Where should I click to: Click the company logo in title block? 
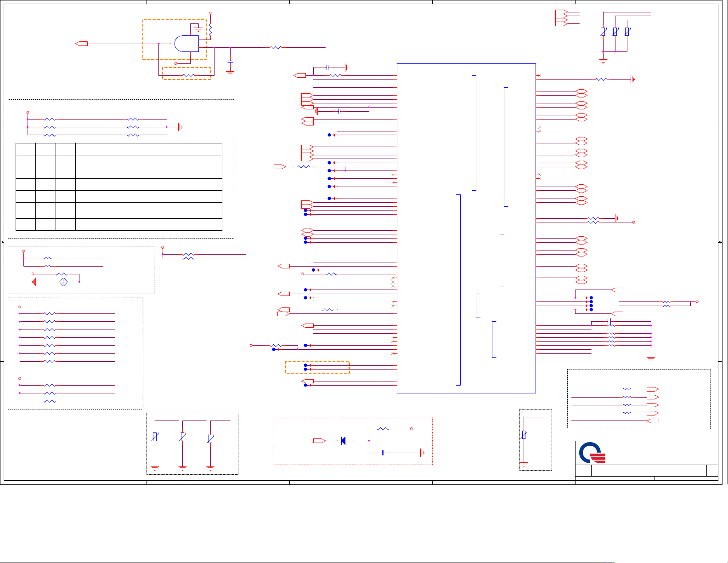pos(593,453)
